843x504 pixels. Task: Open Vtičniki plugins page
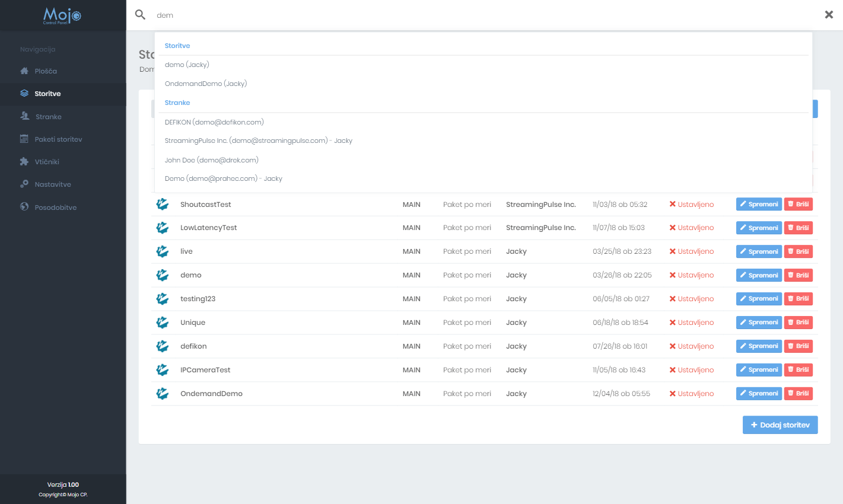point(47,162)
